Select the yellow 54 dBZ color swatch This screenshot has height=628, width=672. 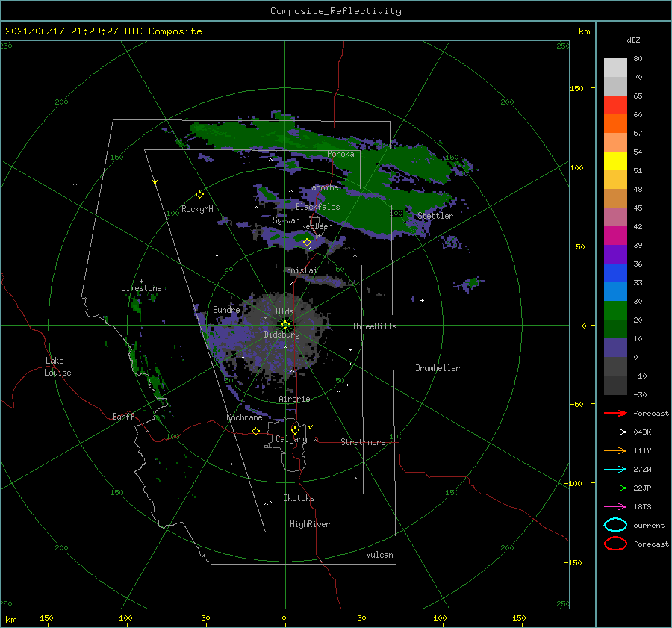point(615,161)
